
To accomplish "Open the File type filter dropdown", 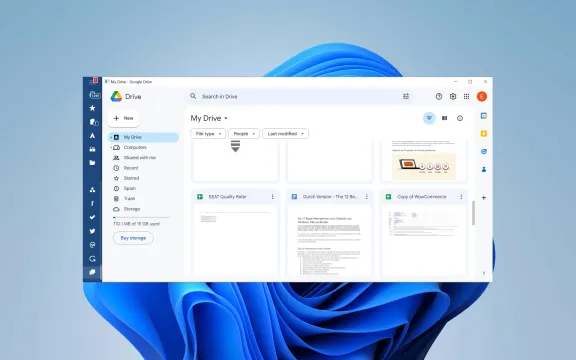I will [208, 134].
